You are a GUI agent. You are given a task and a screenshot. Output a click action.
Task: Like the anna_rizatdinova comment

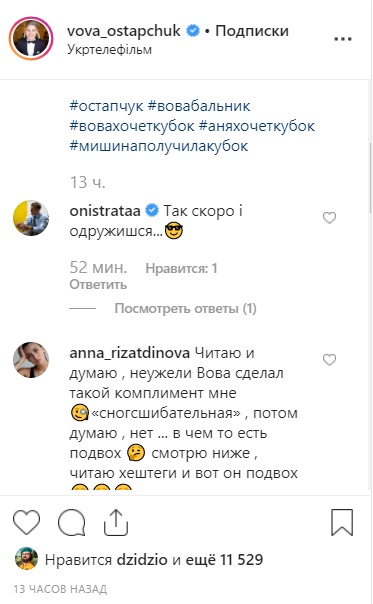coord(329,359)
